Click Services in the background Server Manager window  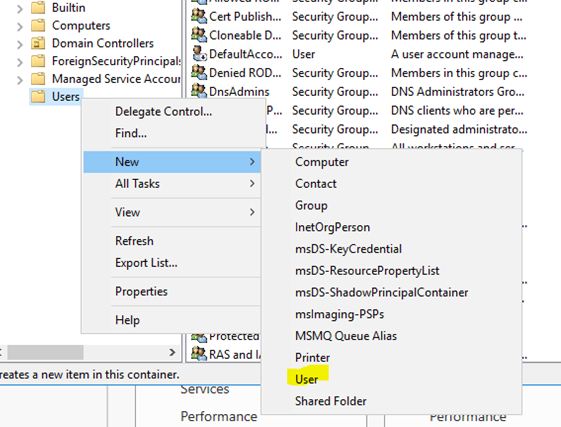(x=205, y=390)
